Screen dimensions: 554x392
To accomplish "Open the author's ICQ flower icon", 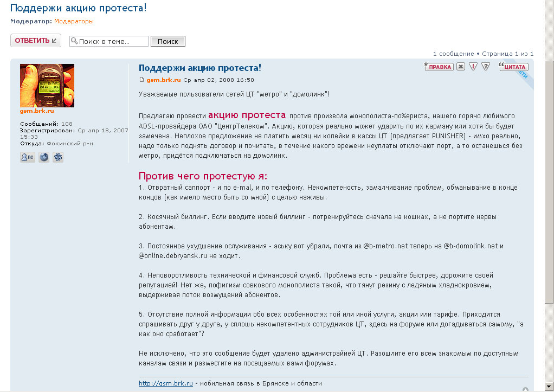I will click(x=58, y=157).
